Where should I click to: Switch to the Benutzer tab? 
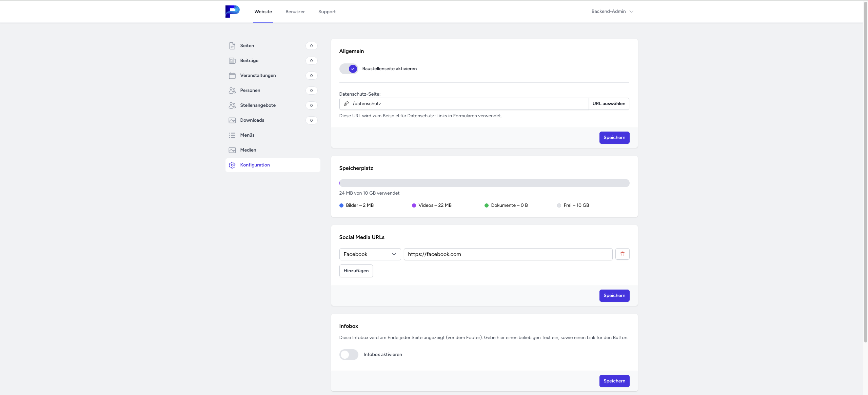coord(295,12)
